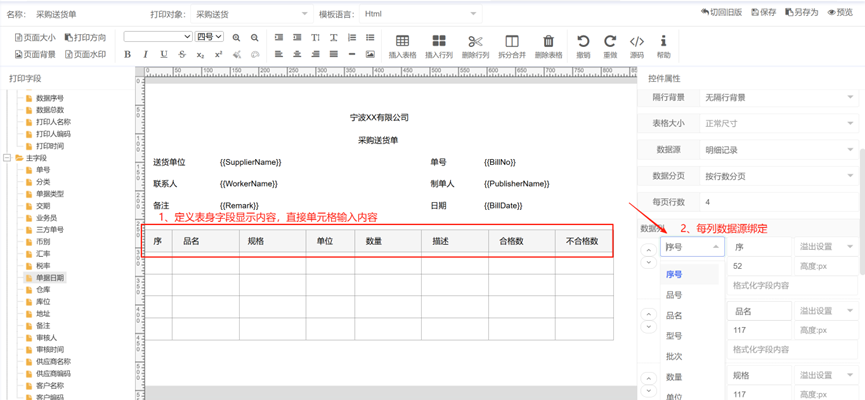865x400 pixels.
Task: Apply superscript x² formatting
Action: (218, 54)
